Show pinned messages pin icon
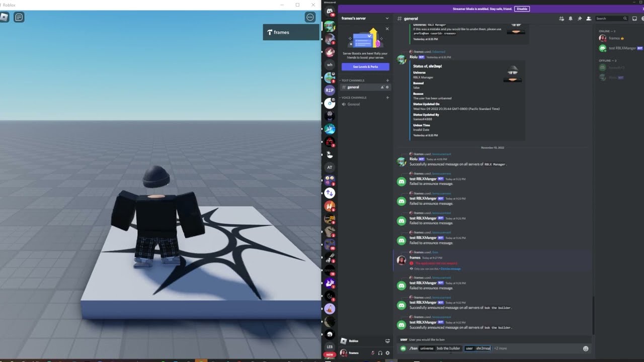This screenshot has height=362, width=644. pyautogui.click(x=580, y=19)
